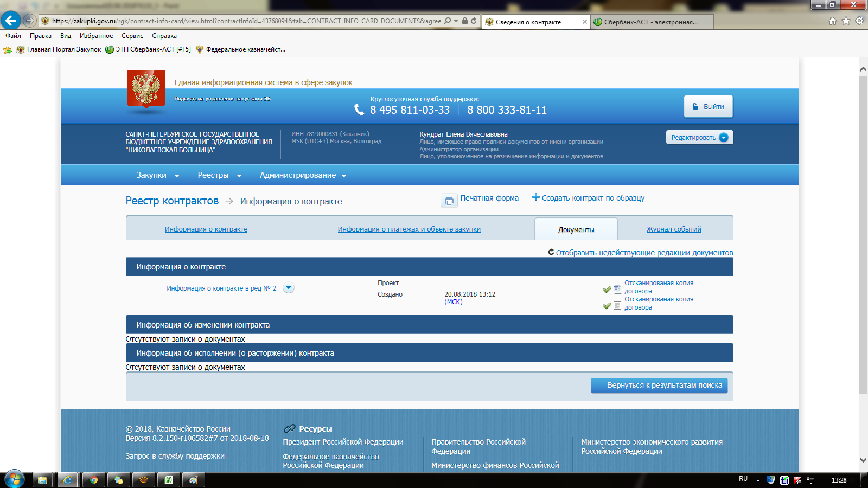
Task: Click Вернуться к результатам поиска button
Action: tap(659, 385)
